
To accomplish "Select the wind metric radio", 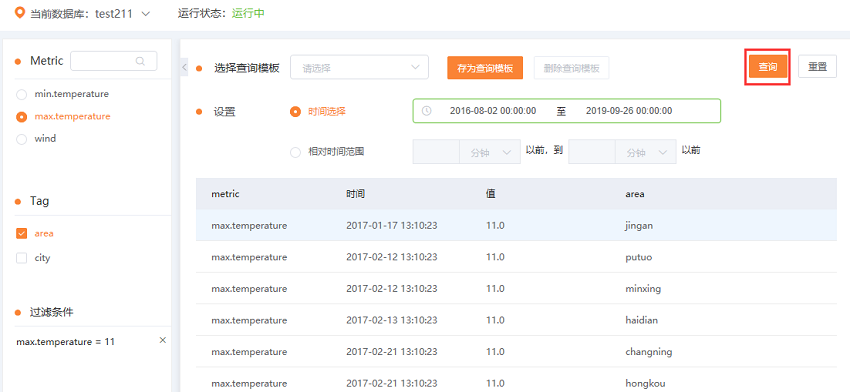I will point(22,139).
